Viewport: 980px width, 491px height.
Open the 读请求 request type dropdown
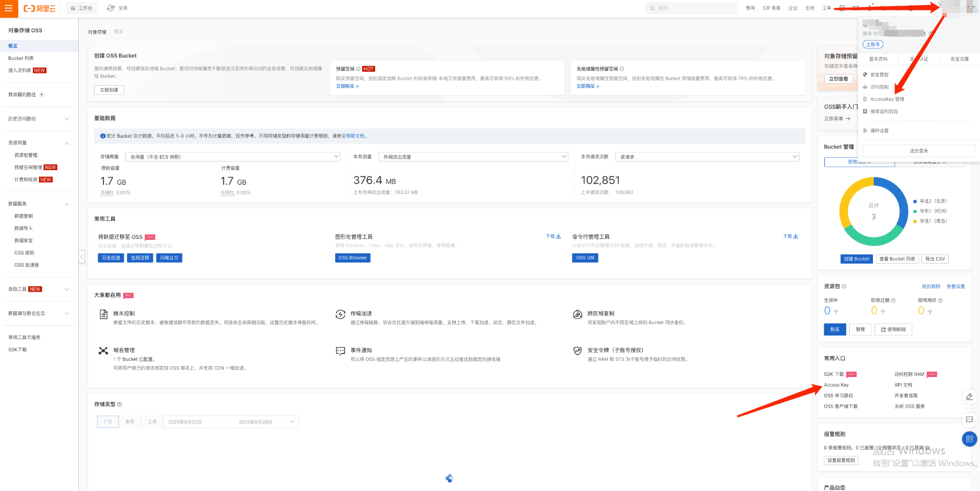click(x=707, y=157)
